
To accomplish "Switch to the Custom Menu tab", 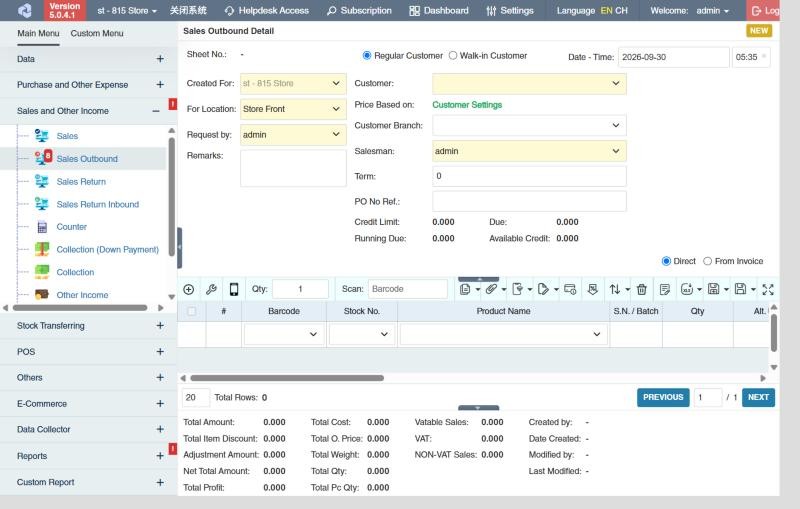I will (x=97, y=34).
